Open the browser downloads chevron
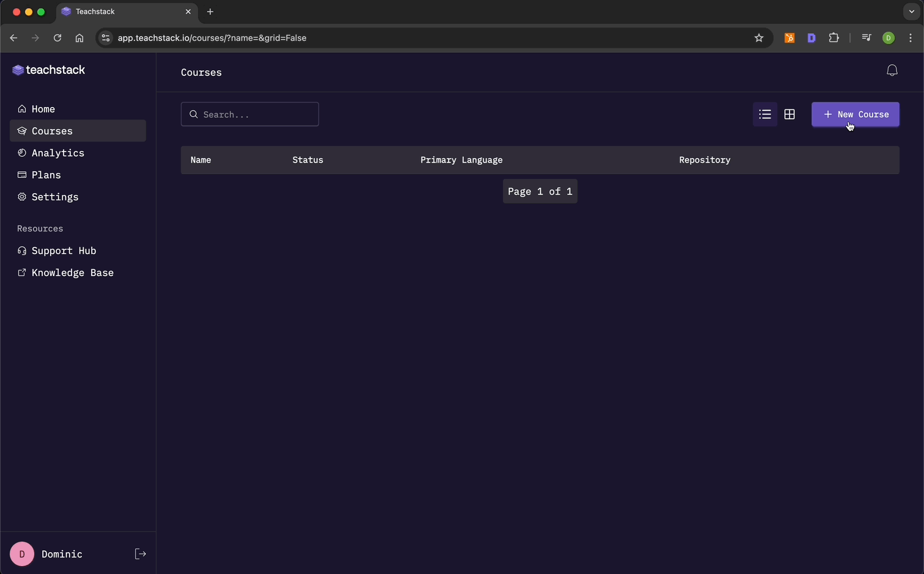This screenshot has width=924, height=574. [x=911, y=12]
